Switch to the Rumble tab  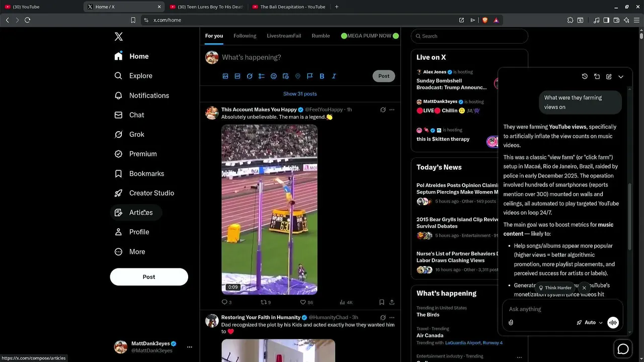pyautogui.click(x=320, y=36)
